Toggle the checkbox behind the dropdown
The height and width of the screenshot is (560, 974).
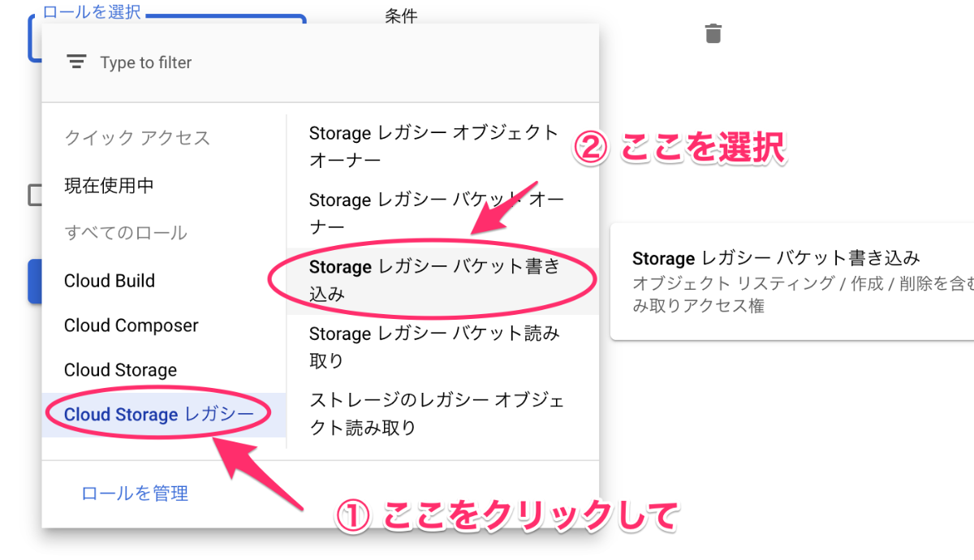tap(35, 195)
